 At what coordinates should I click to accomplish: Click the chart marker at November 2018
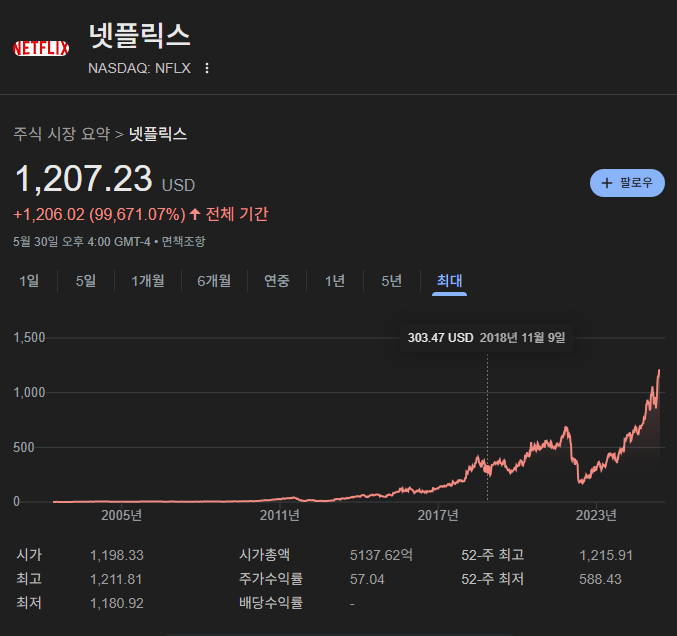(x=488, y=468)
